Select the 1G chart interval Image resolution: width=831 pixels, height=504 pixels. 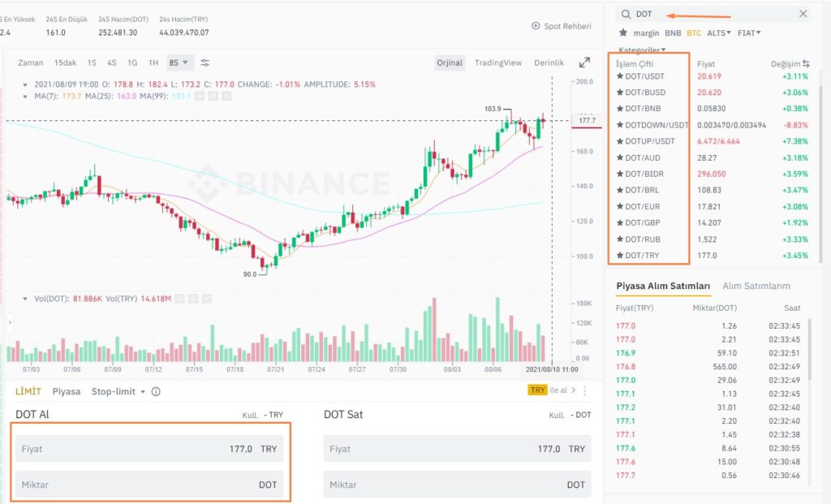click(132, 62)
